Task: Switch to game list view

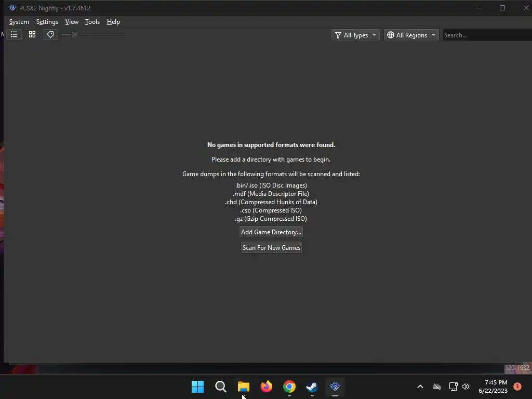Action: click(x=14, y=35)
